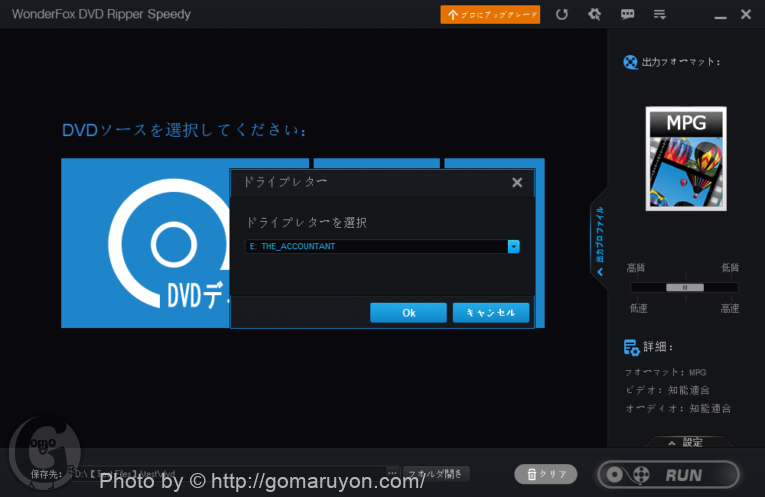The height and width of the screenshot is (497, 765).
Task: Click the フォルダ開き open folder button
Action: [436, 474]
